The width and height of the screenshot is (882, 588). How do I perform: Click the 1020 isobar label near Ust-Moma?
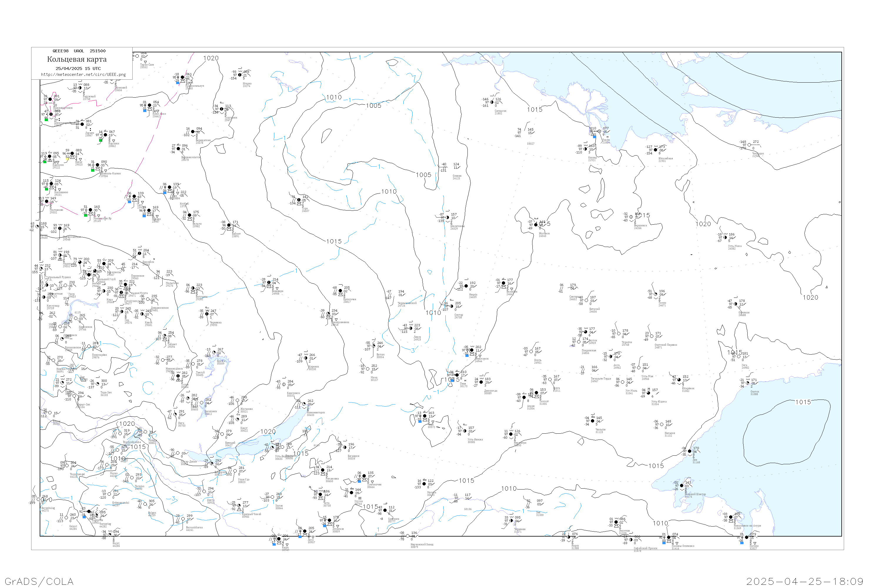[703, 224]
